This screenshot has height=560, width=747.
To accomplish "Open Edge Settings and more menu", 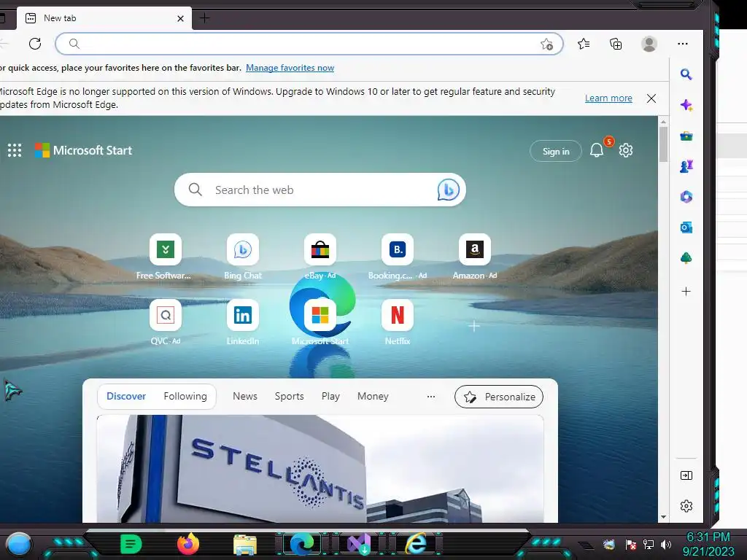I will coord(683,44).
